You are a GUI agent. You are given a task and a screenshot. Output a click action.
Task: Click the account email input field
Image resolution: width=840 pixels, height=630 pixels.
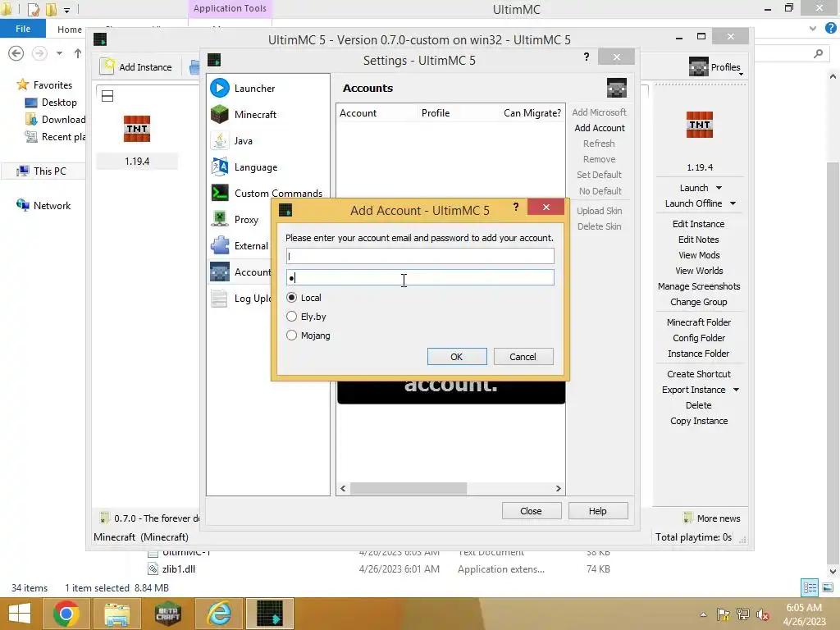pyautogui.click(x=420, y=256)
